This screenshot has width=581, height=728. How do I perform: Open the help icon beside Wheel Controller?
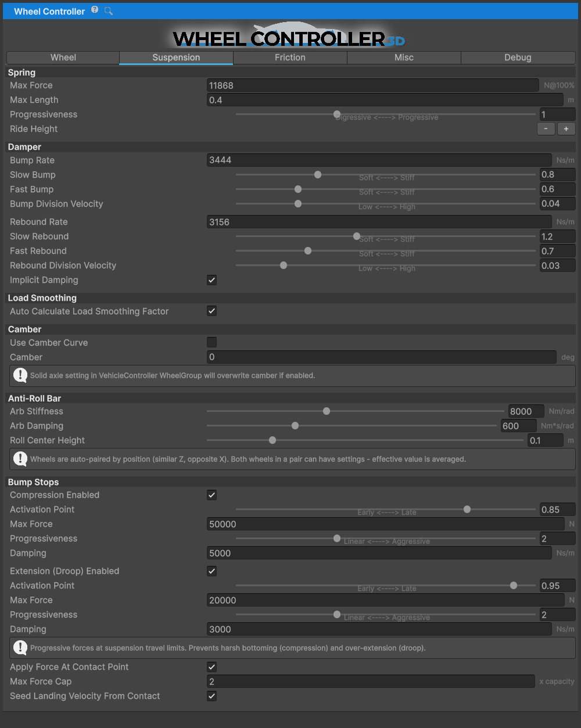click(x=95, y=10)
